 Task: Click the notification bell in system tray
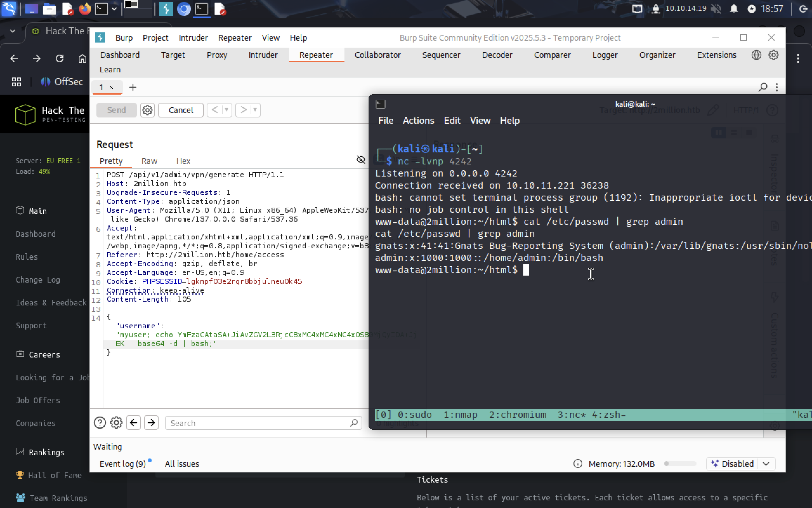[x=734, y=9]
